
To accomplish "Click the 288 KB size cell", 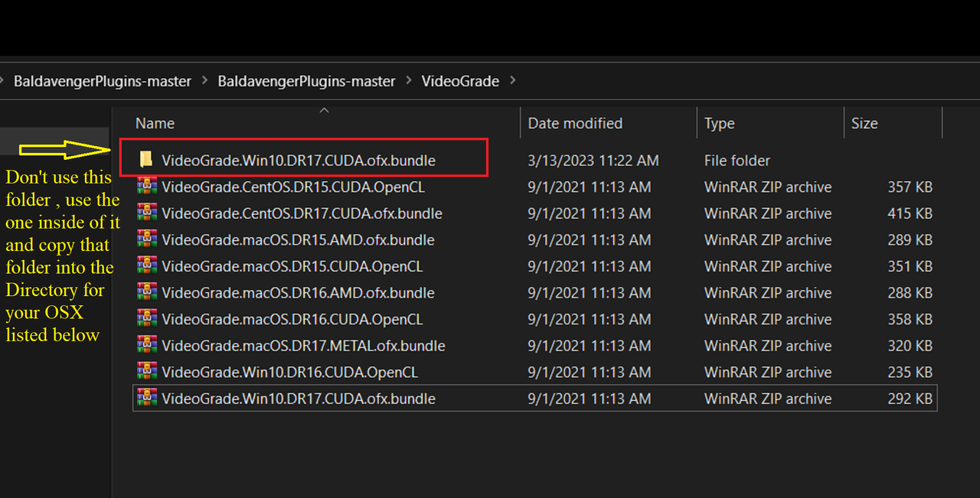I will (x=910, y=292).
